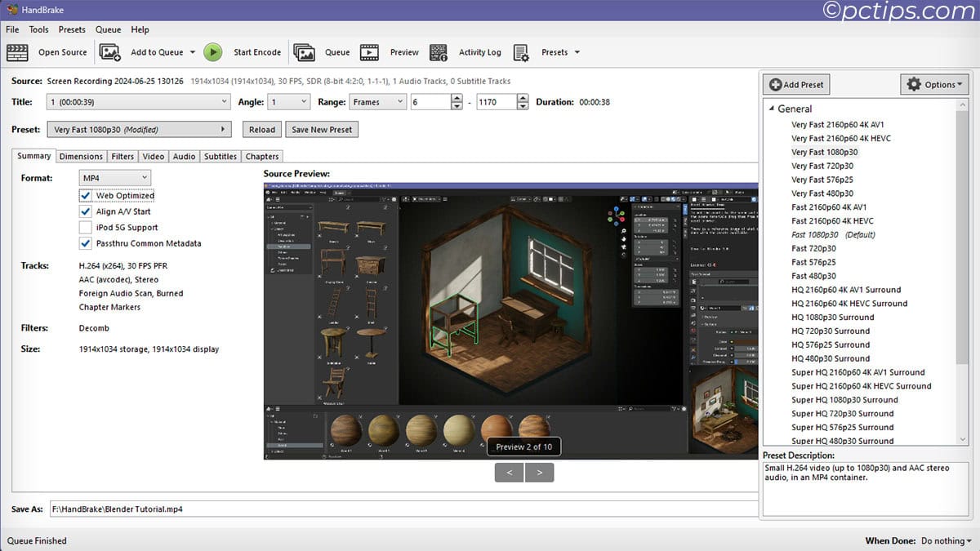This screenshot has height=551, width=980.
Task: Enable iPod 5G Support
Action: [x=86, y=227]
